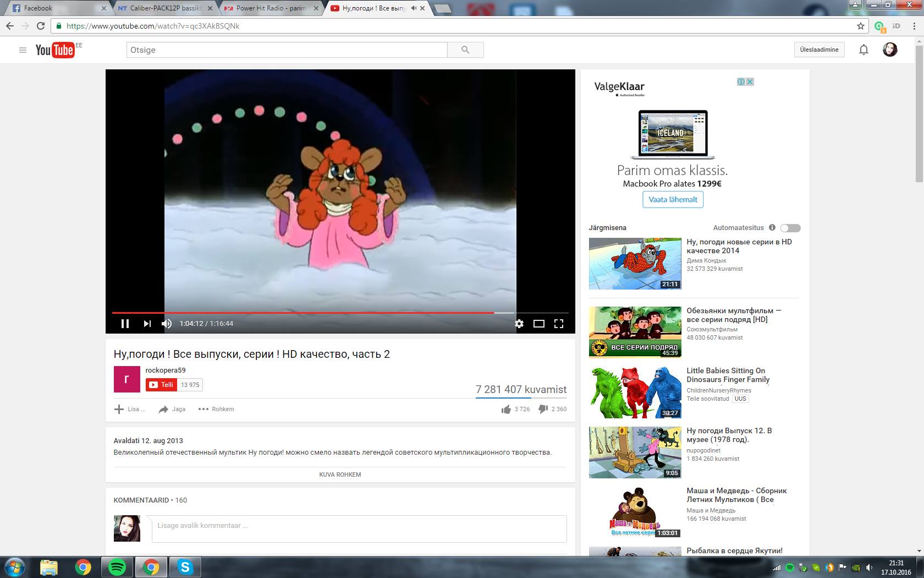The height and width of the screenshot is (578, 924).
Task: Open Skype from the taskbar
Action: pyautogui.click(x=185, y=567)
